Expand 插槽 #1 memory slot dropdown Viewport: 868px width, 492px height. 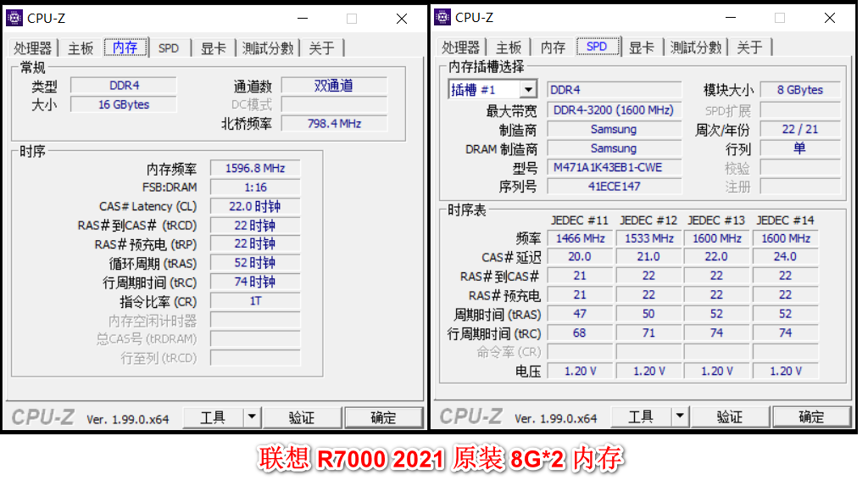(x=528, y=90)
